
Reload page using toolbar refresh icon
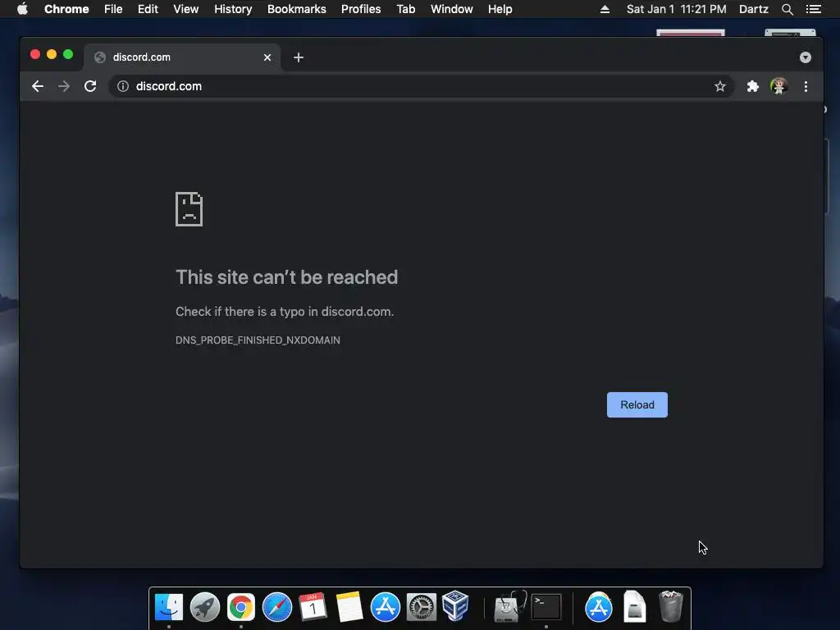(x=90, y=86)
